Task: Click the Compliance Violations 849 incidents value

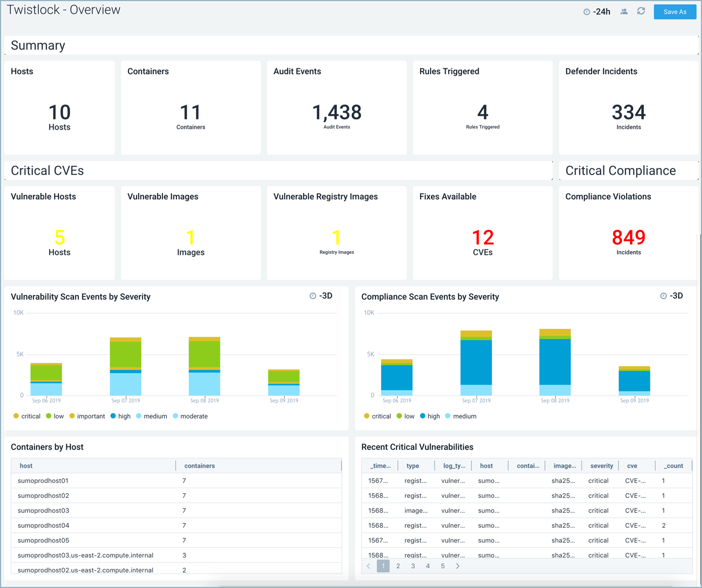Action: tap(628, 238)
